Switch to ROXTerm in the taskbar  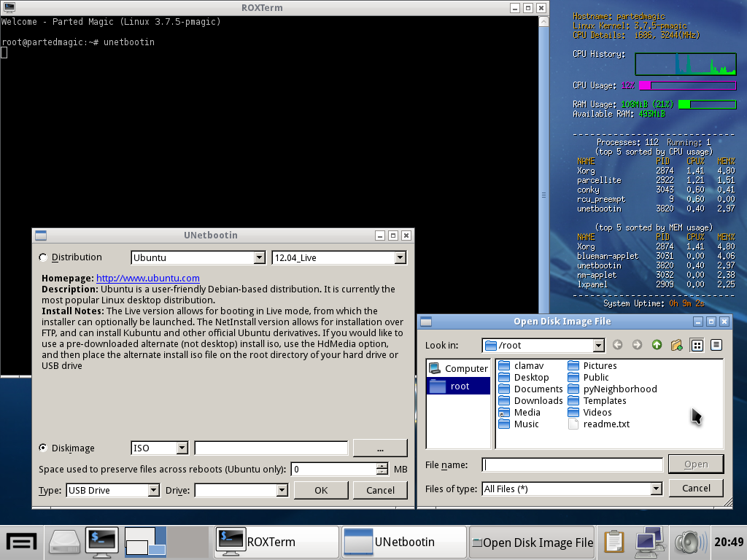(x=276, y=542)
